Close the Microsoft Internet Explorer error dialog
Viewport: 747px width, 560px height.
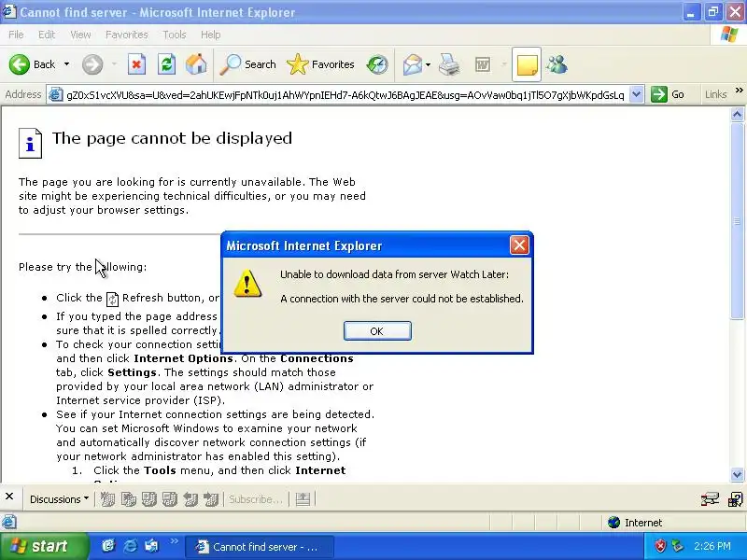(519, 245)
